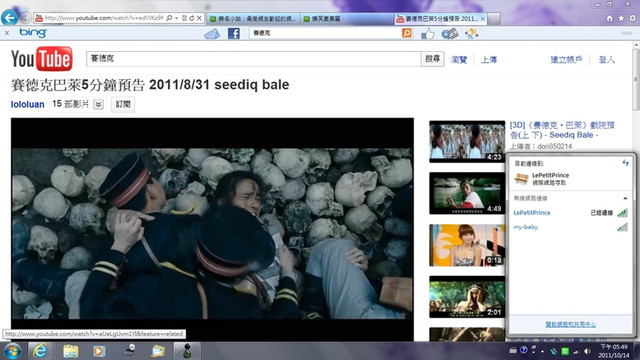Image resolution: width=640 pixels, height=360 pixels.
Task: Switch to the first green-icon browser tab
Action: coord(253,19)
